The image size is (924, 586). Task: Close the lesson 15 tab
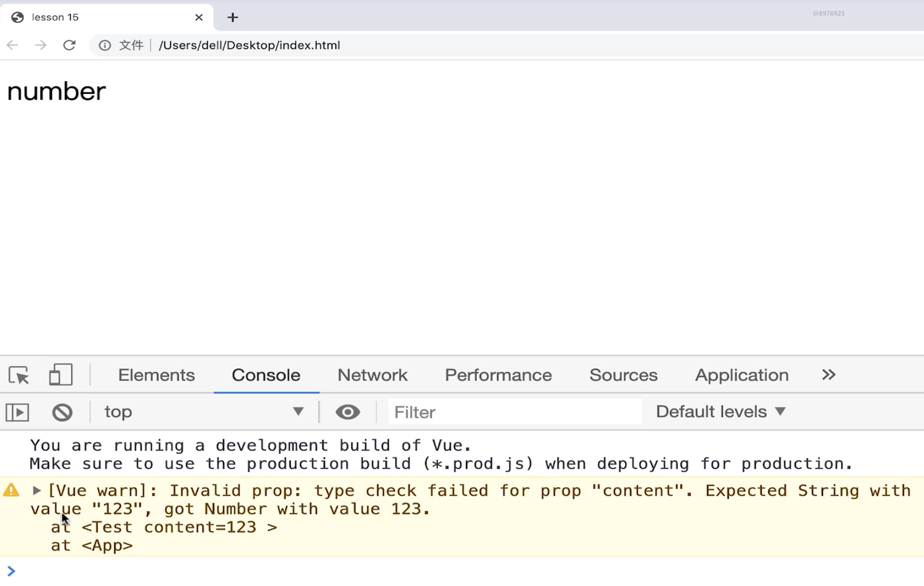(199, 17)
